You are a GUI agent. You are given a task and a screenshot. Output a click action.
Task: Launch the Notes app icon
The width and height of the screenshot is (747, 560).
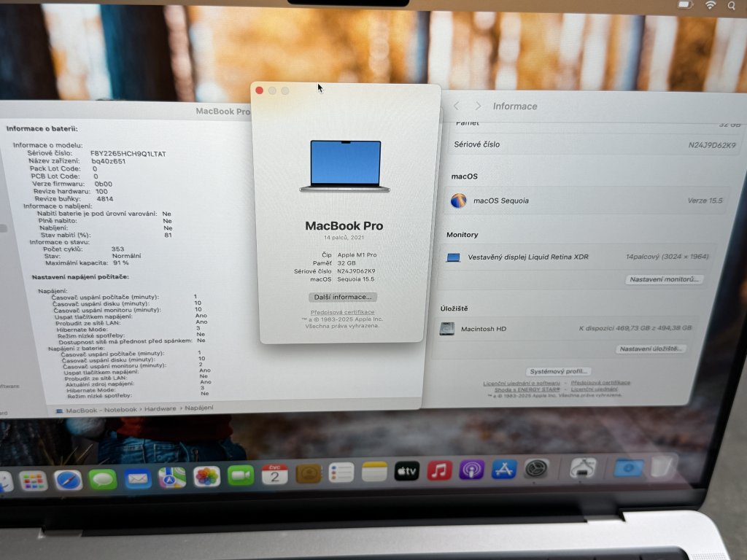click(x=374, y=472)
